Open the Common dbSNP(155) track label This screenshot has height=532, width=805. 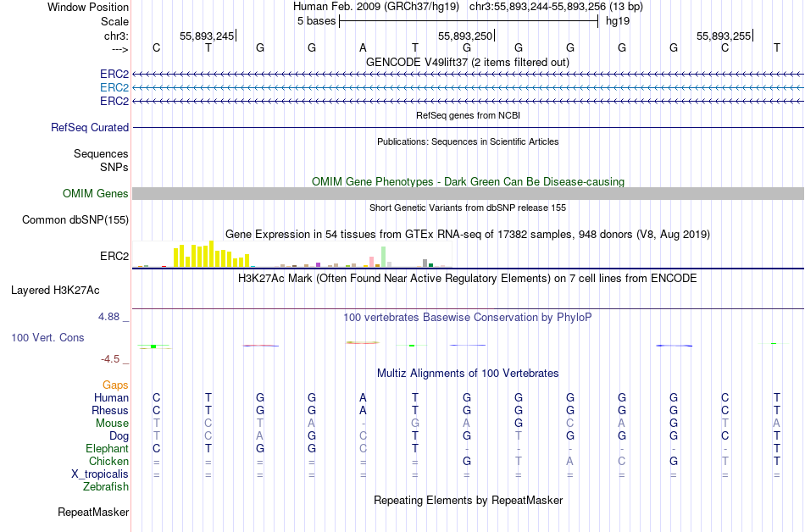[x=75, y=220]
